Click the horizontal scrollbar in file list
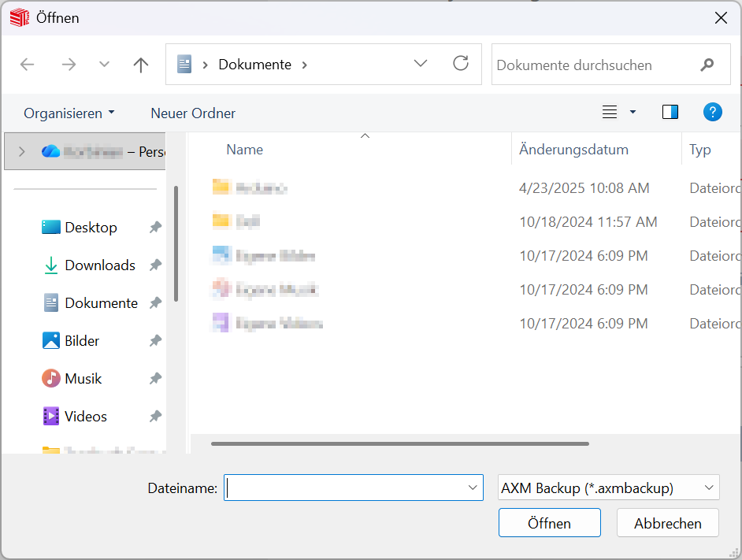This screenshot has height=560, width=742. coord(399,443)
